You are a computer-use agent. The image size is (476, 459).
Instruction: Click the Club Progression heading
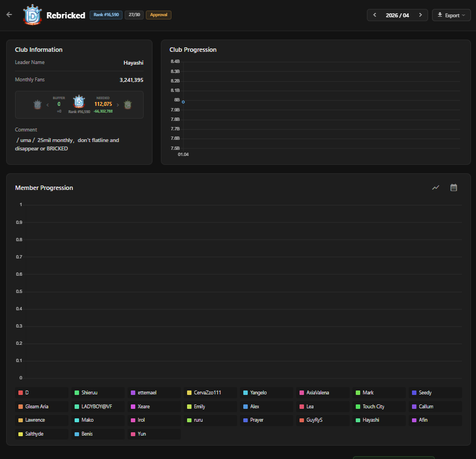pyautogui.click(x=193, y=50)
